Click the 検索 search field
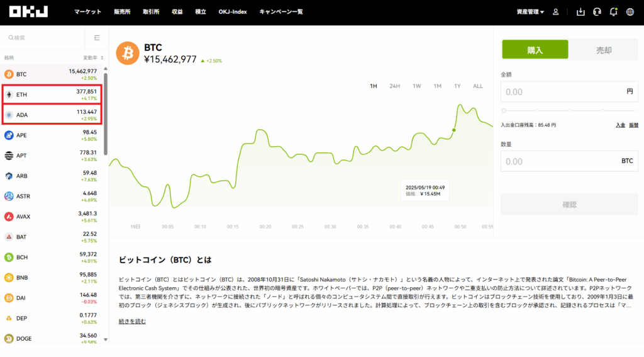Image resolution: width=644 pixels, height=357 pixels. [43, 37]
